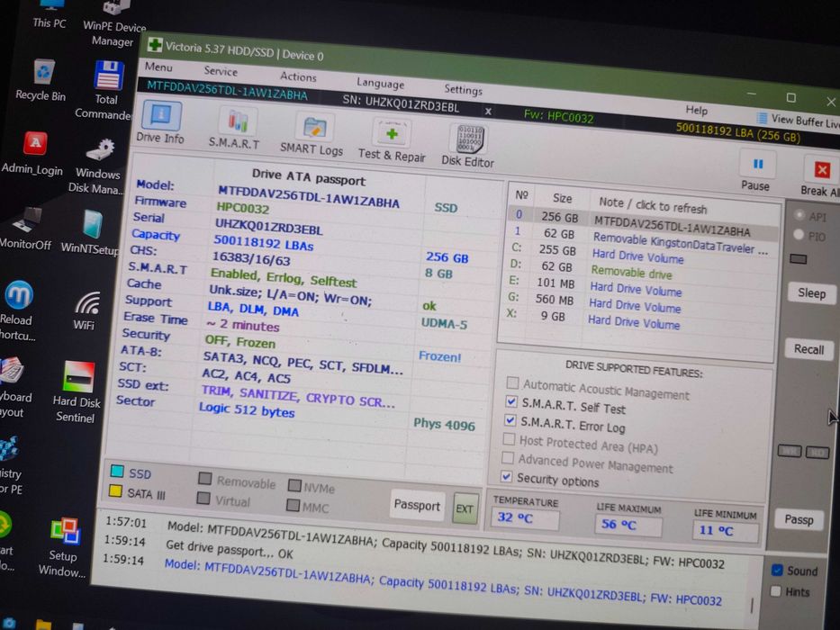Toggle Security options checkbox

506,476
